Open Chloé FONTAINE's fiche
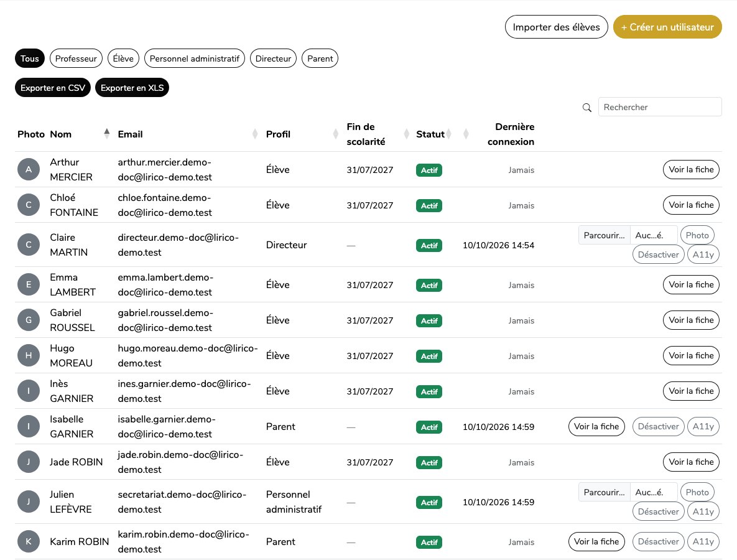Screen dimensions: 737x560 pyautogui.click(x=691, y=205)
